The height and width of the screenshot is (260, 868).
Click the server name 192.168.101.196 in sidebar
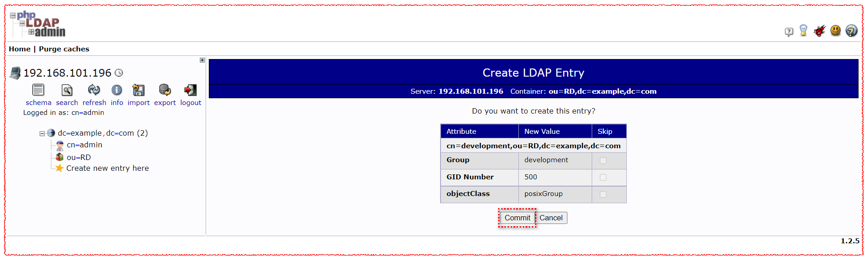[x=67, y=73]
